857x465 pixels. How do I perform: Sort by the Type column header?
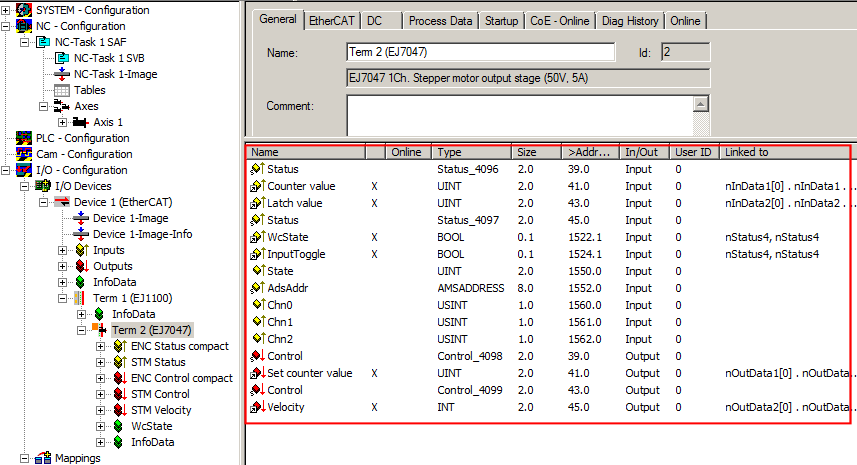tap(472, 152)
